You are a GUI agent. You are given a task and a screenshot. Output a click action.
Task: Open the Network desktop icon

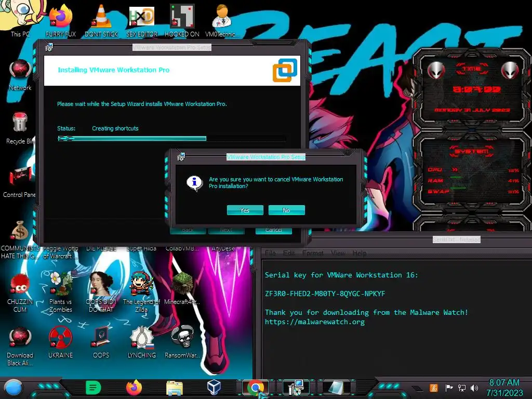[20, 75]
